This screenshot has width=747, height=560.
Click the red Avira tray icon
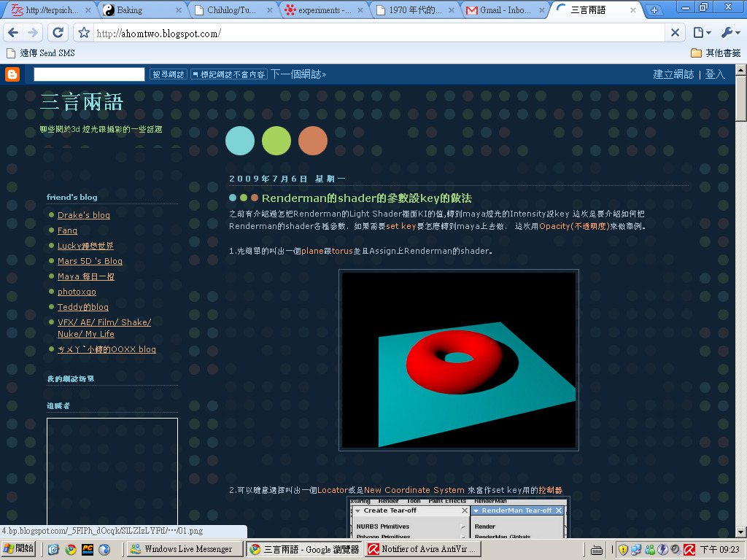tap(689, 550)
